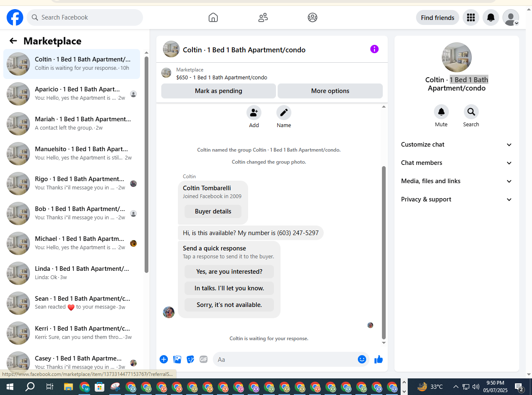
Task: Click the weather 33°C taskbar widget
Action: click(x=430, y=387)
